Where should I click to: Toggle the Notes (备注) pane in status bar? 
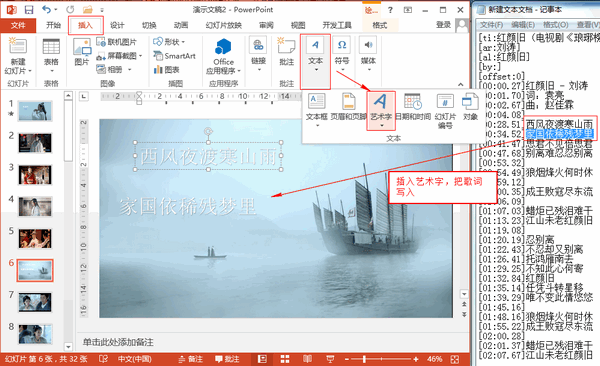click(x=190, y=359)
